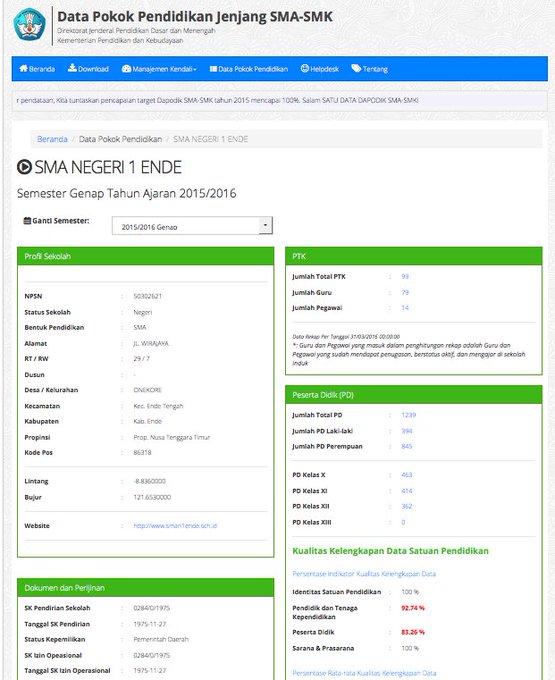Click Data Pokok Pendidikan breadcrumb
The height and width of the screenshot is (680, 555).
[x=120, y=139]
